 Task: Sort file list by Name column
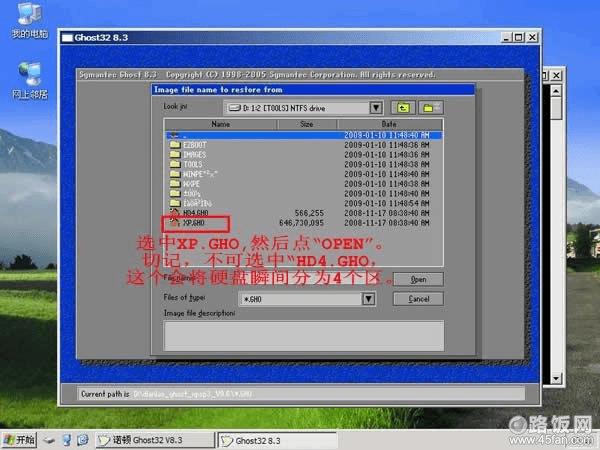pos(220,124)
